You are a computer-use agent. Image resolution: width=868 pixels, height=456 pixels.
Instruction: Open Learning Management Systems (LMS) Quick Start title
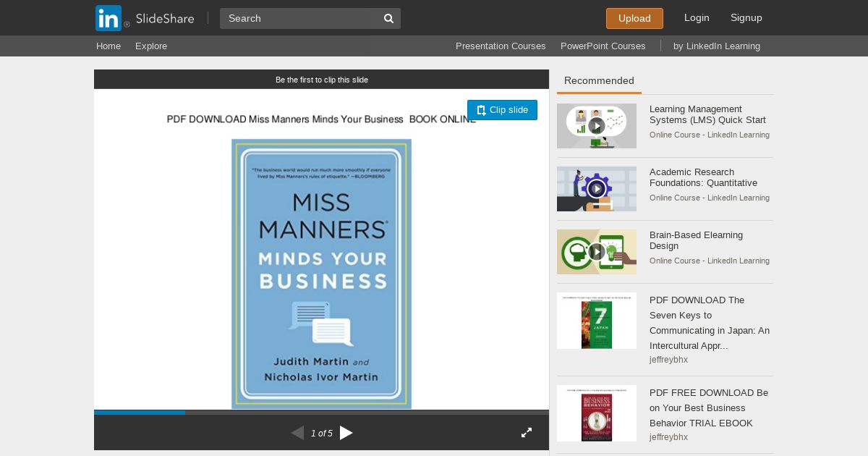tap(707, 114)
